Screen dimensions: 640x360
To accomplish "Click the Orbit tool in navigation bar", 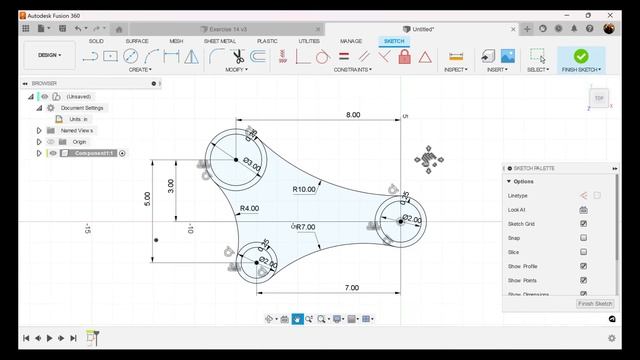I will point(269,319).
